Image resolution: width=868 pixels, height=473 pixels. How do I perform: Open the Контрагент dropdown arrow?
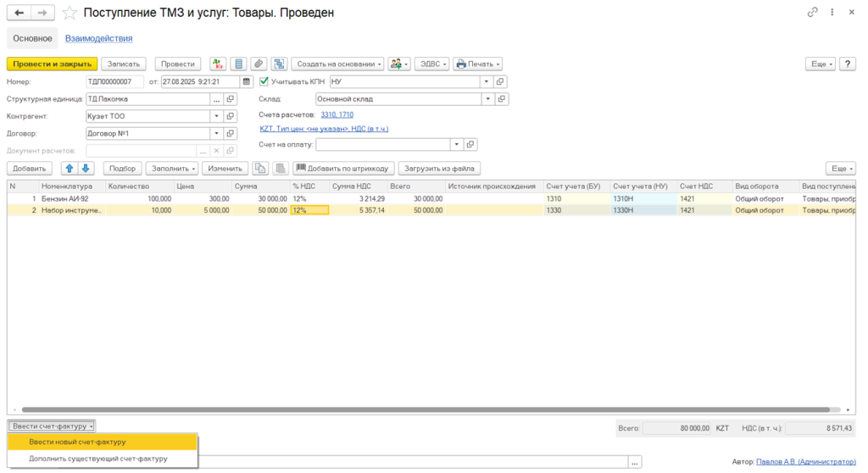point(216,116)
